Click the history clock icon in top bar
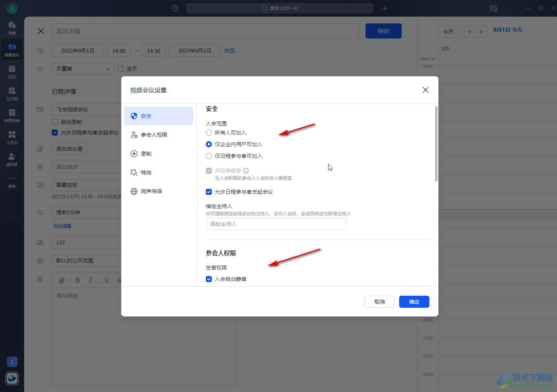Screen dimensions: 557x392 pos(175,8)
